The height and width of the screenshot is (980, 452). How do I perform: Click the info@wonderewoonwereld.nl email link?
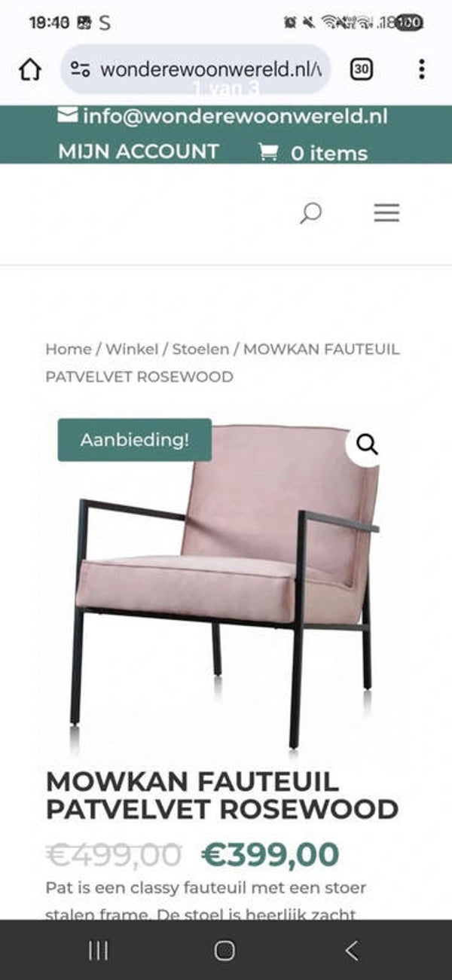click(x=235, y=117)
